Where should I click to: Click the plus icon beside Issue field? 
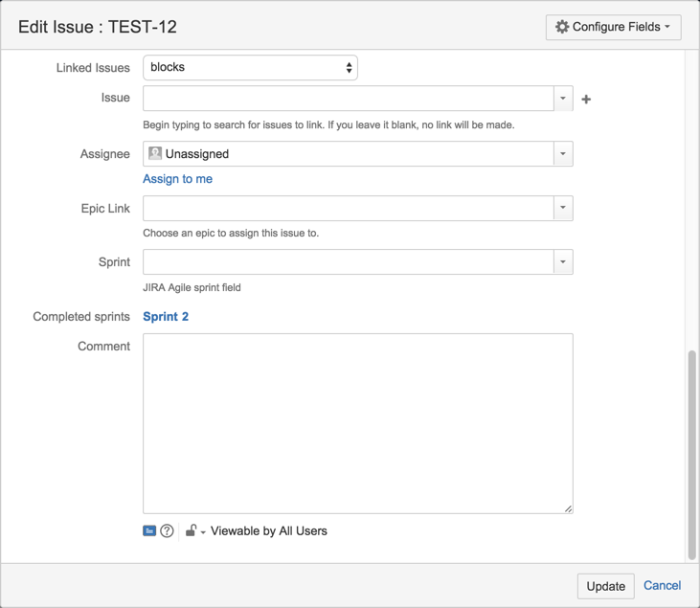pyautogui.click(x=586, y=99)
